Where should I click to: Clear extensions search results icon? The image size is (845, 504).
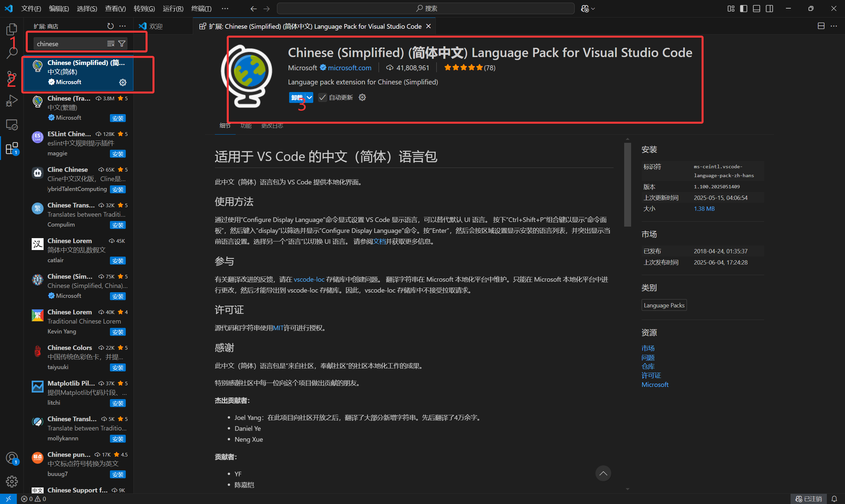[x=111, y=44]
